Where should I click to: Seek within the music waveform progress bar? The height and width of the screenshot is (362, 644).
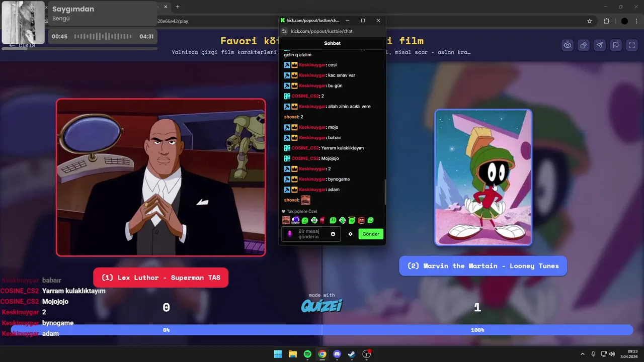(x=103, y=36)
